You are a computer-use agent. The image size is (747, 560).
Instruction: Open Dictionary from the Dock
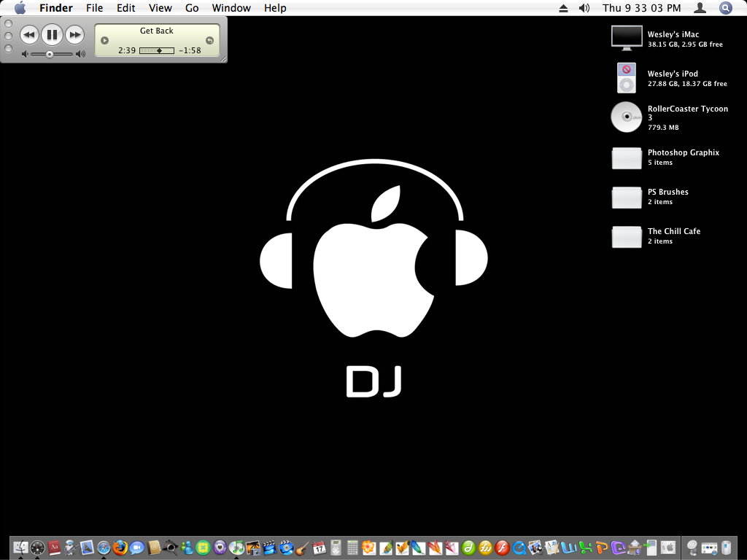point(54,548)
